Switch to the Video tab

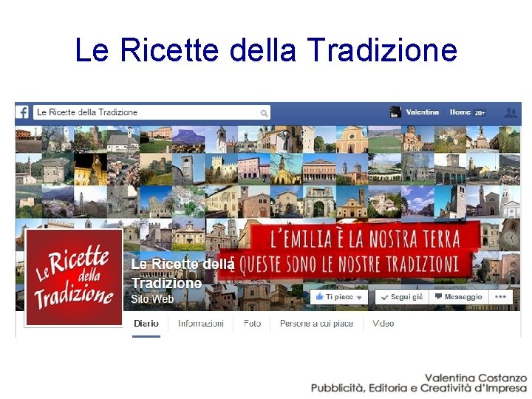pyautogui.click(x=383, y=324)
